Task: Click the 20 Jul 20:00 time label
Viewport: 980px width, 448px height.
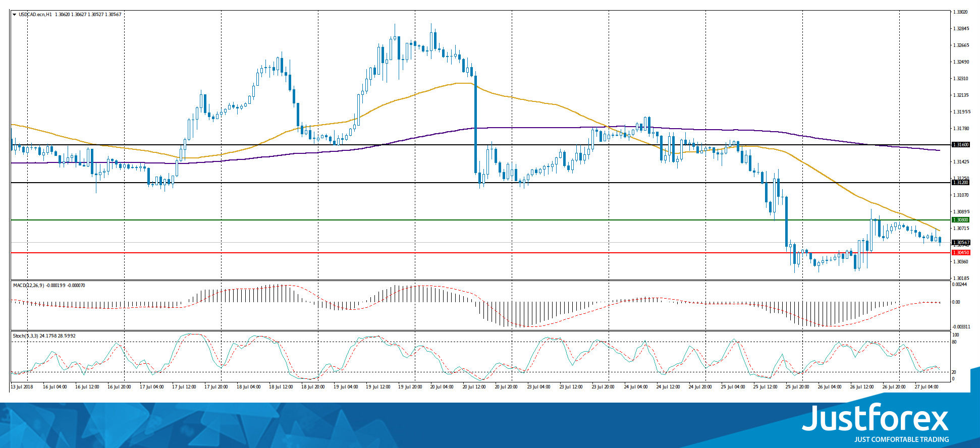Action: pyautogui.click(x=507, y=387)
